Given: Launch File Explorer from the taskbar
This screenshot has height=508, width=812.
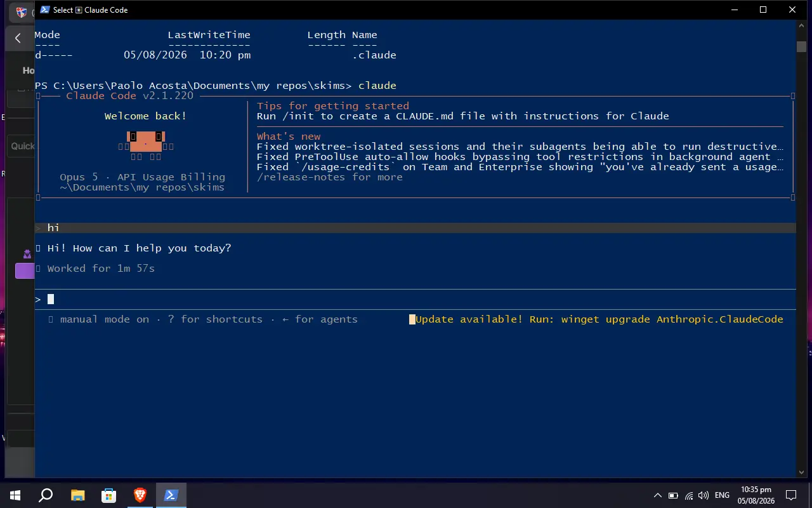Looking at the screenshot, I should [77, 495].
